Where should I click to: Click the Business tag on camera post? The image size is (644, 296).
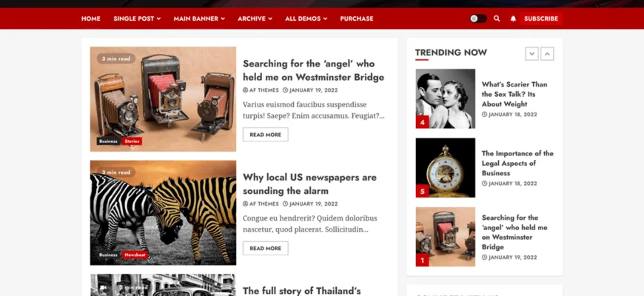[x=108, y=141]
